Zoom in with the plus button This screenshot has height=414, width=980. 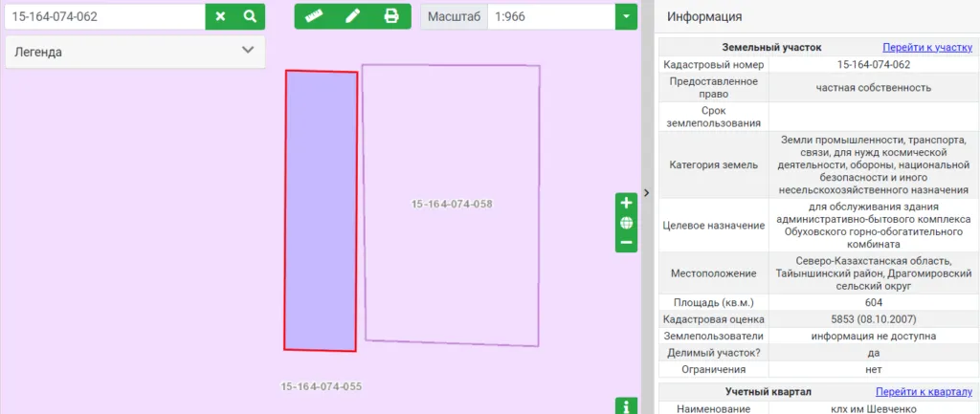click(626, 203)
